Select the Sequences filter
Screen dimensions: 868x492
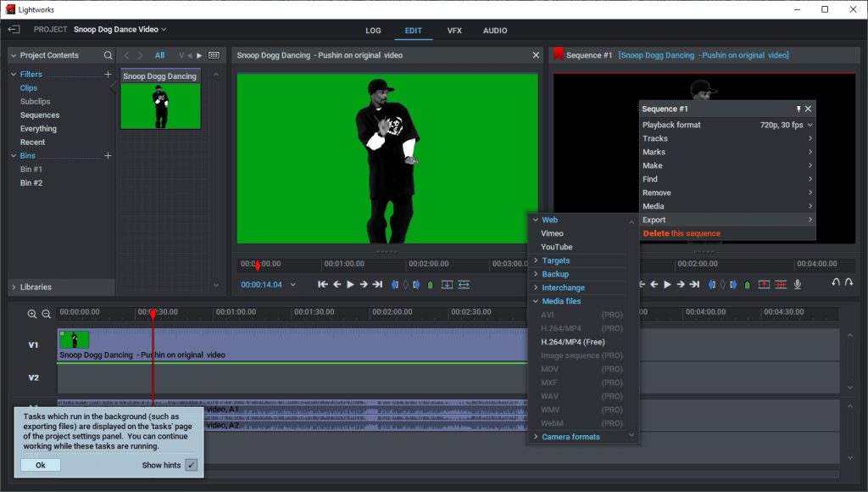click(x=40, y=115)
